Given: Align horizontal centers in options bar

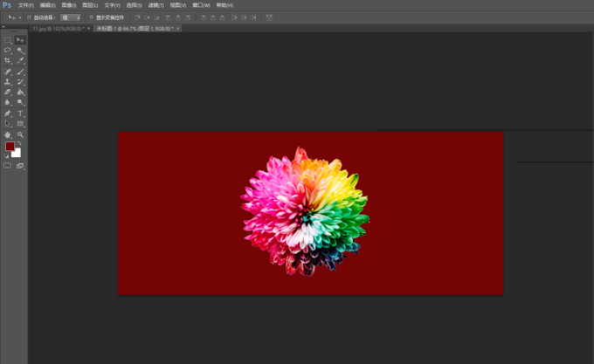Looking at the screenshot, I should [178, 17].
